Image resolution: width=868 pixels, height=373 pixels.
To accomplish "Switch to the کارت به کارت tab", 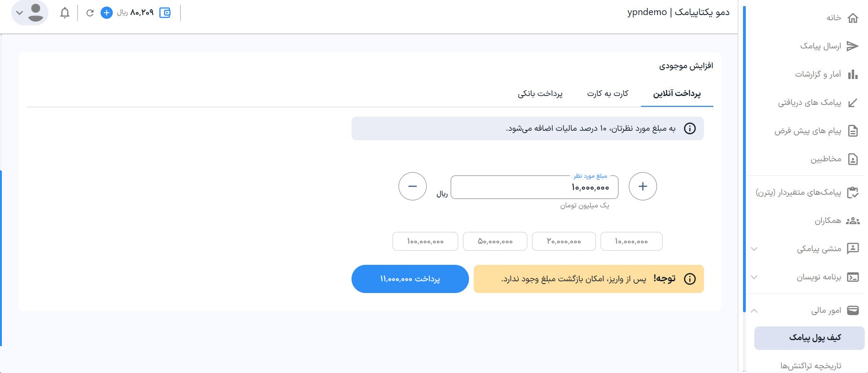I will 607,94.
